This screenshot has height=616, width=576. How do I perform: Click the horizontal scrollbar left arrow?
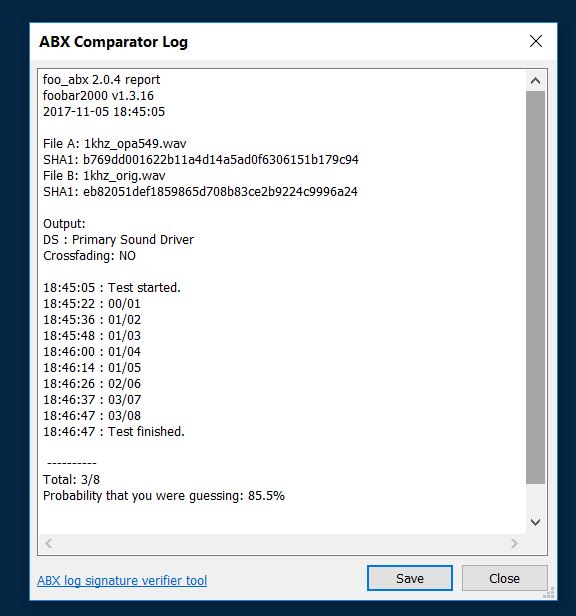point(49,544)
